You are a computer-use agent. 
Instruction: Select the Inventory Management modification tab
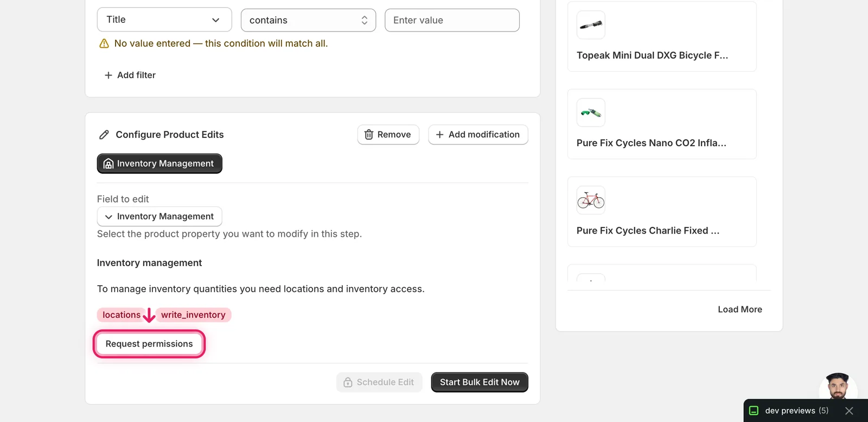[x=159, y=163]
